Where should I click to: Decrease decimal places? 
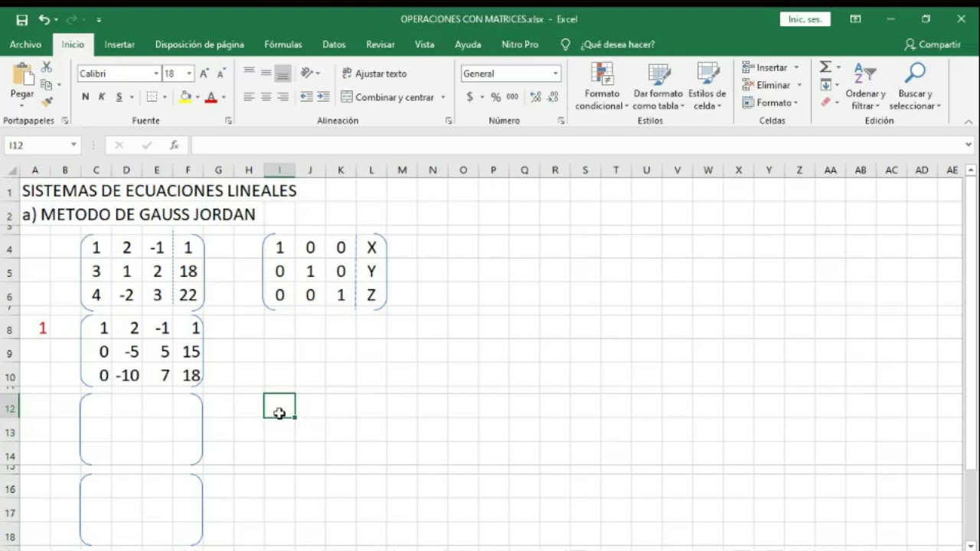coord(553,97)
